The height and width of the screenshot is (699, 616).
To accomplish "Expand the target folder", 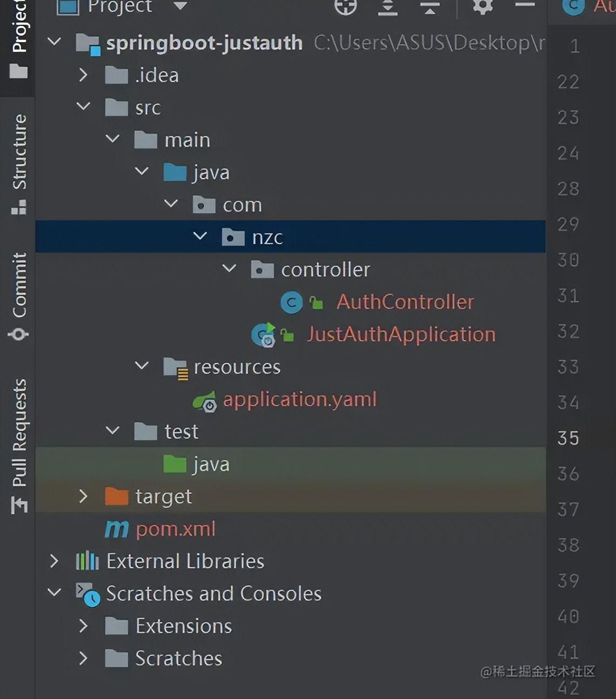I will pyautogui.click(x=84, y=496).
